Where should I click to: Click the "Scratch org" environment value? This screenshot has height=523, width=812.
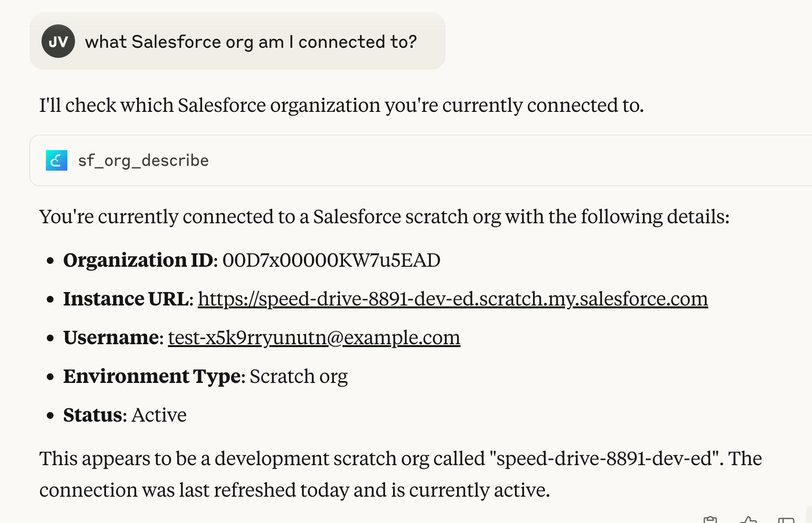tap(299, 376)
